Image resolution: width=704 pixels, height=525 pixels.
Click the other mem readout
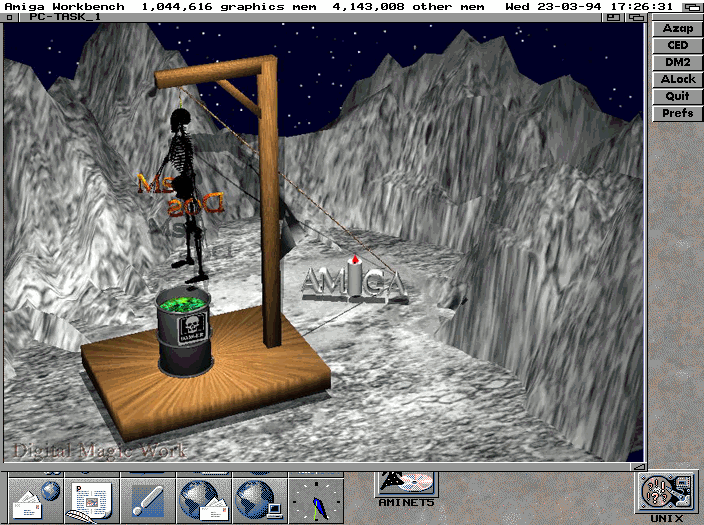(x=409, y=7)
